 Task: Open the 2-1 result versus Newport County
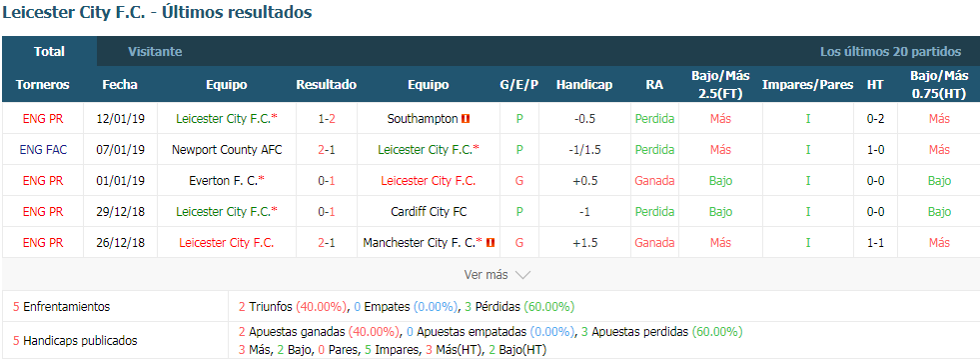[327, 150]
